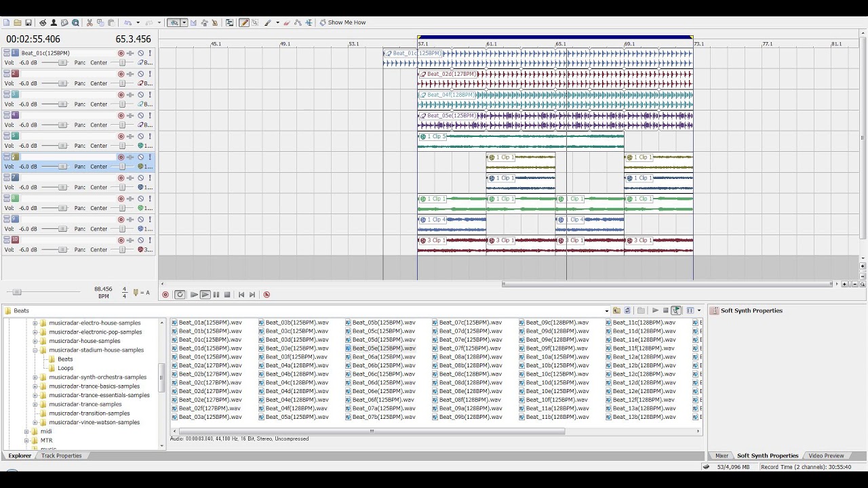Copy selection using the Copy toolbar icon

(100, 22)
